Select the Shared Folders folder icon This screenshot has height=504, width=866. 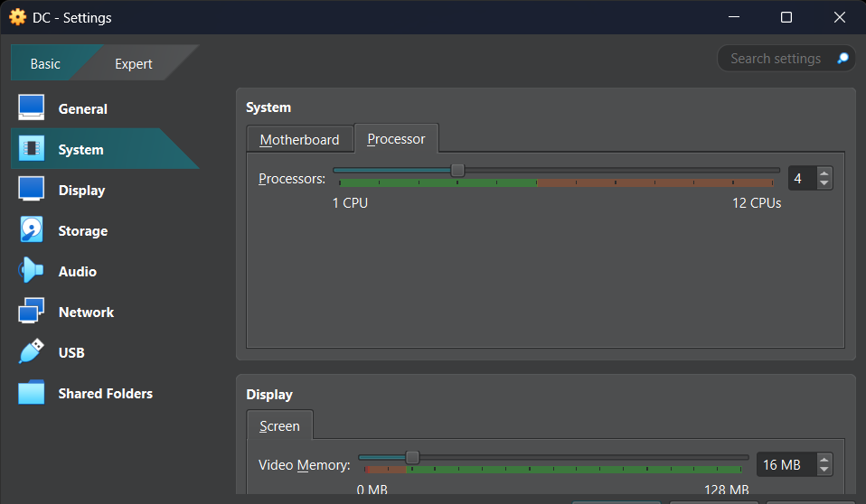click(31, 393)
